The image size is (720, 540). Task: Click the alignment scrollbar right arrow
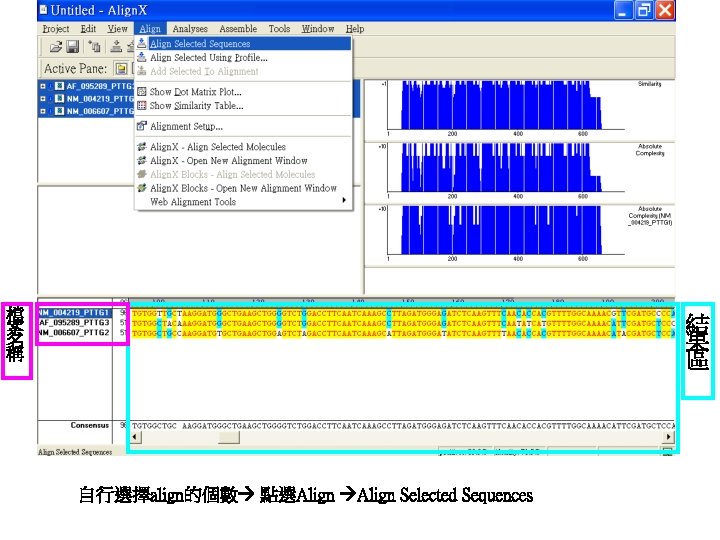(x=669, y=437)
